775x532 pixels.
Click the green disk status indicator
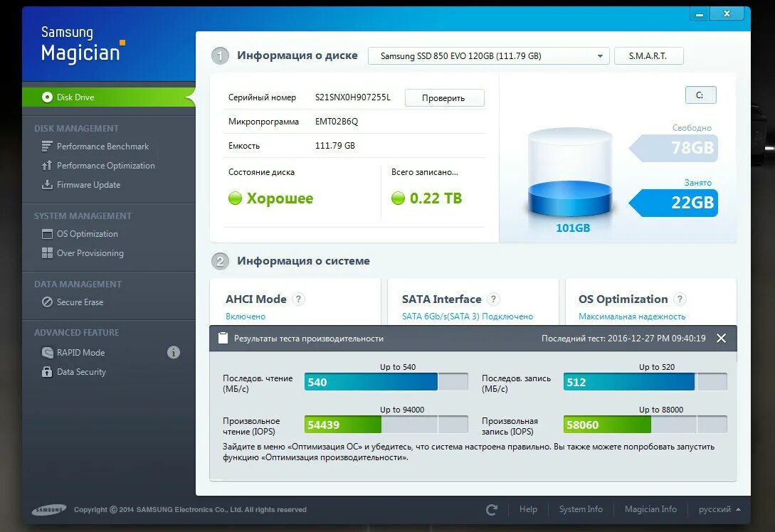[x=236, y=198]
